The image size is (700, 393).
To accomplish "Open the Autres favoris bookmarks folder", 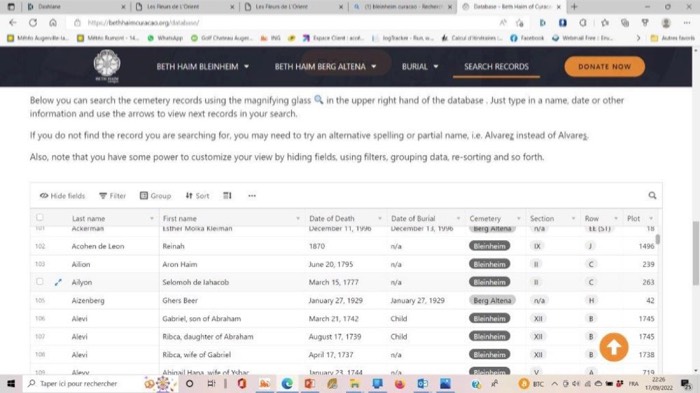I will tap(672, 38).
